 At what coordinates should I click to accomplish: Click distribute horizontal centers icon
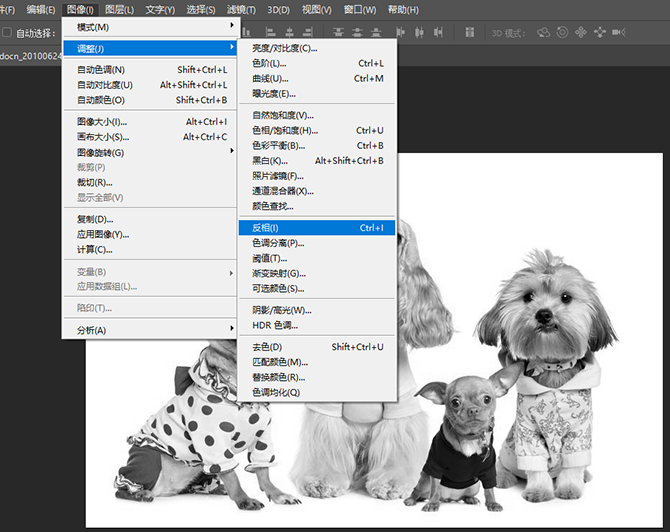[419, 32]
